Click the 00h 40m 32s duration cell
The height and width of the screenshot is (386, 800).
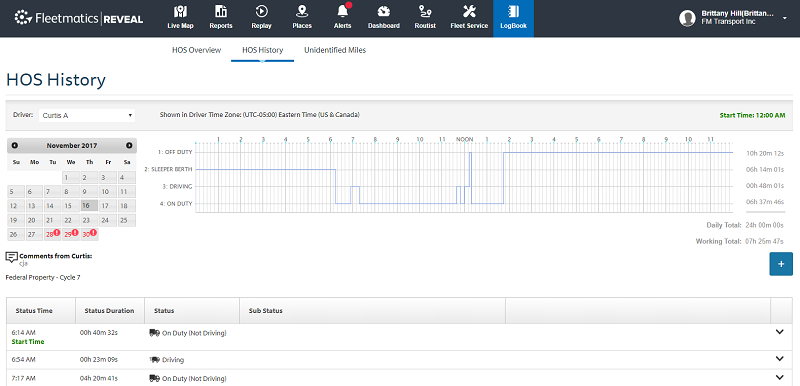click(x=99, y=332)
